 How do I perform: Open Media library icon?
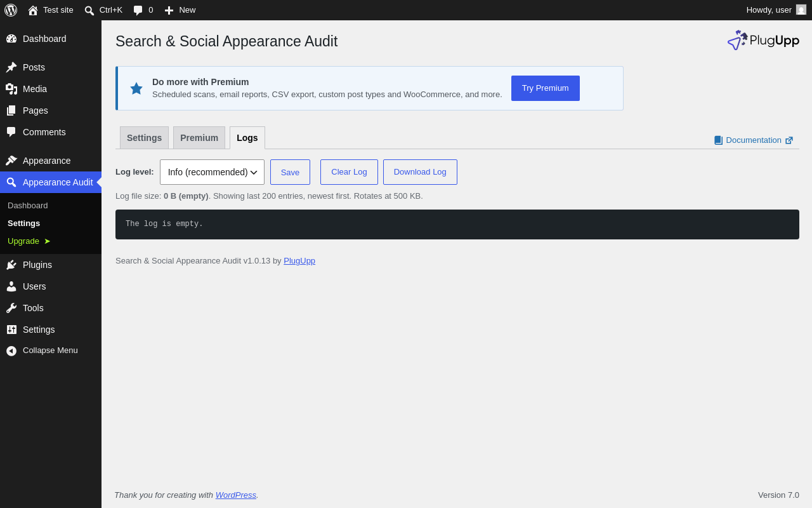[x=11, y=89]
